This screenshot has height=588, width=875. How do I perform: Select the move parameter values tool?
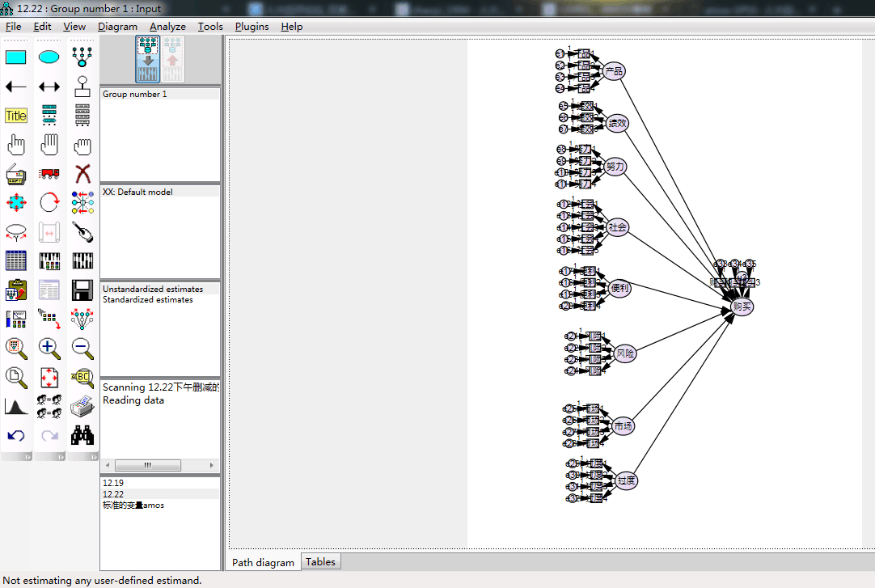tap(49, 232)
